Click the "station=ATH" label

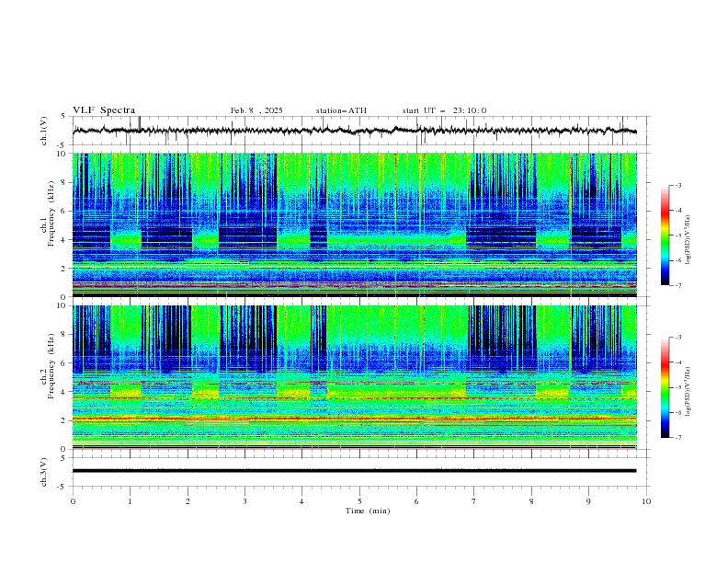(341, 110)
